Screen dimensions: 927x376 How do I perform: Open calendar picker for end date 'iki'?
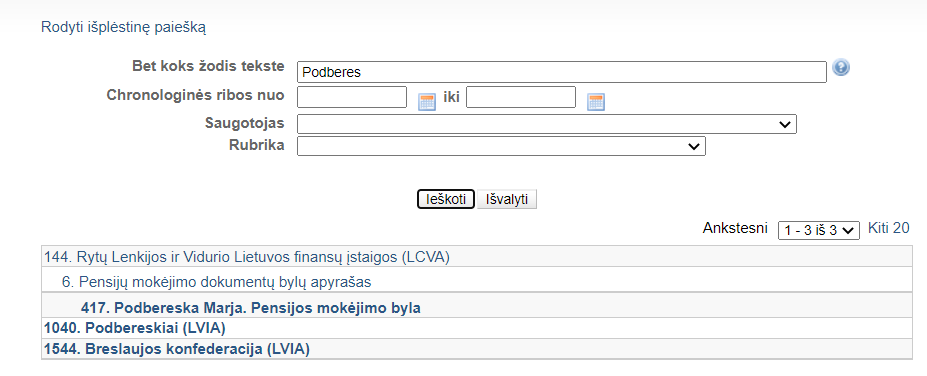click(595, 102)
